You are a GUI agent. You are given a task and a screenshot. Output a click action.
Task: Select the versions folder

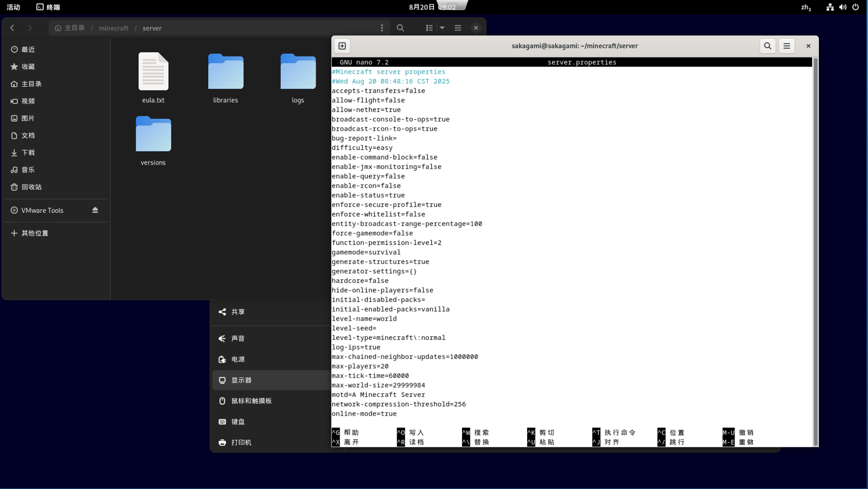tap(153, 134)
